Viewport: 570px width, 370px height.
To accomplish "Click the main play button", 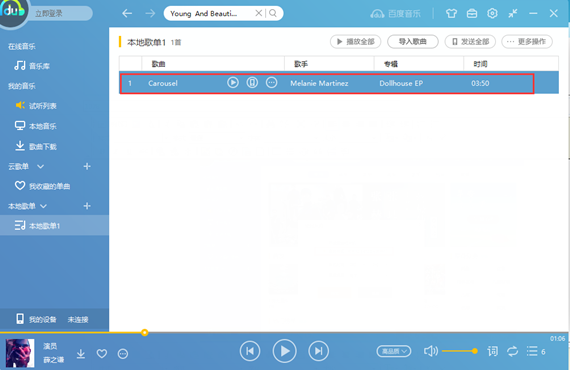I will [x=284, y=351].
